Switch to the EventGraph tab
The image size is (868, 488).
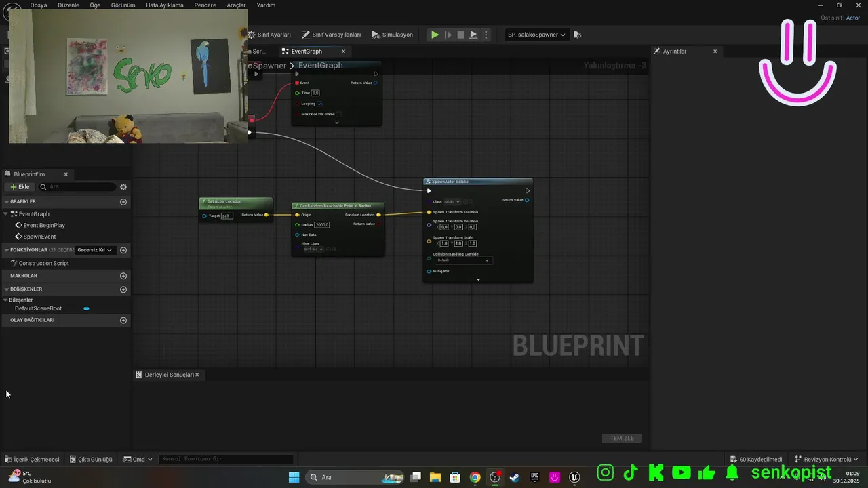pos(307,52)
